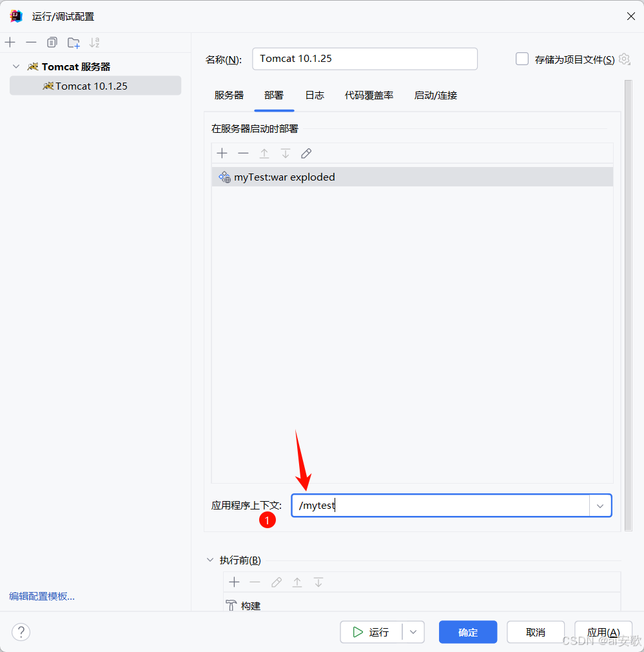Click the 应用 button
The height and width of the screenshot is (652, 644).
coord(603,632)
